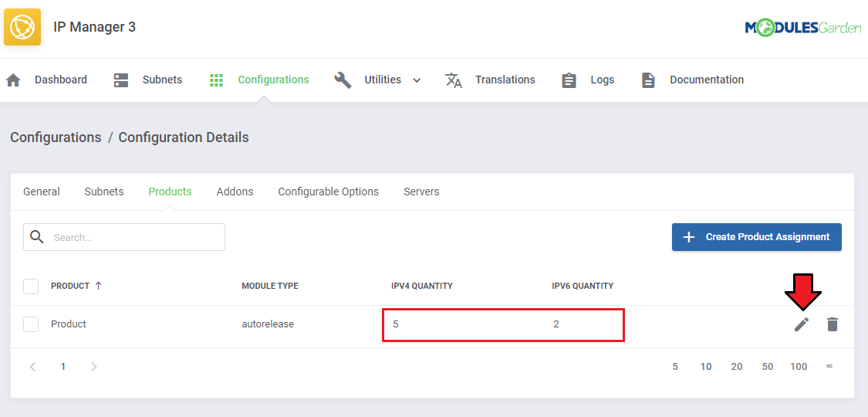The width and height of the screenshot is (868, 417).
Task: Show 5 entries per page
Action: click(x=675, y=367)
